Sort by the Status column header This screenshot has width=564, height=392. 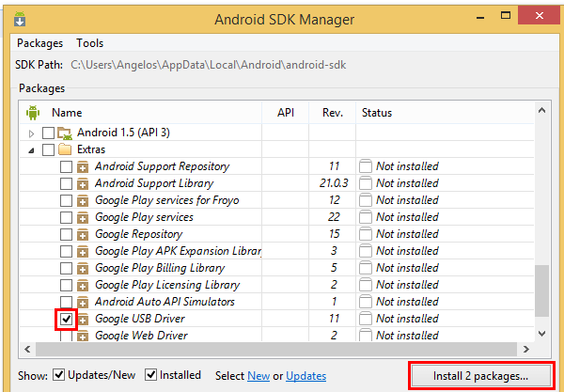pyautogui.click(x=377, y=113)
